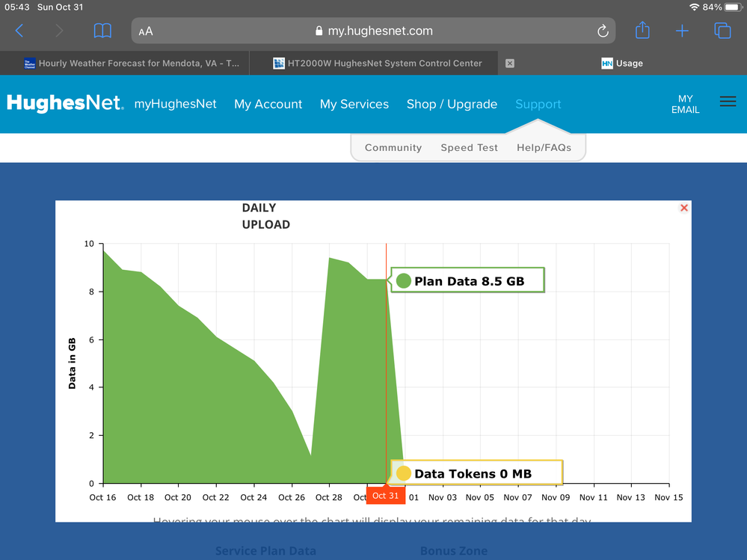Add a new tab with plus icon

pos(682,31)
